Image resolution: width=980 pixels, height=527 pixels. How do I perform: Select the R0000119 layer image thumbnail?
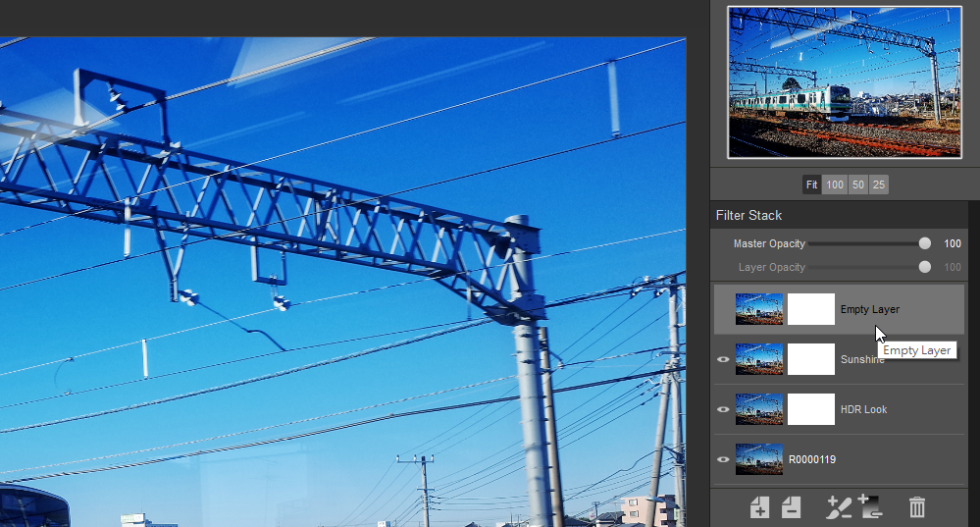pos(758,459)
